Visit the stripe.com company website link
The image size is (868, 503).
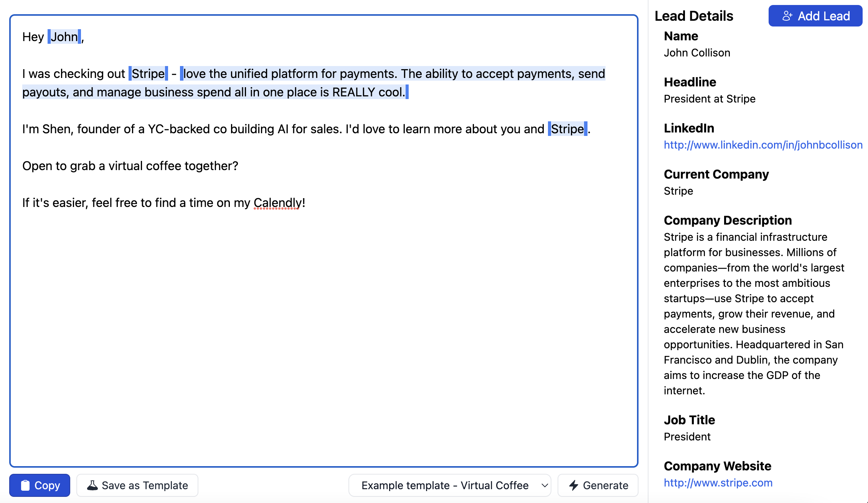(718, 483)
